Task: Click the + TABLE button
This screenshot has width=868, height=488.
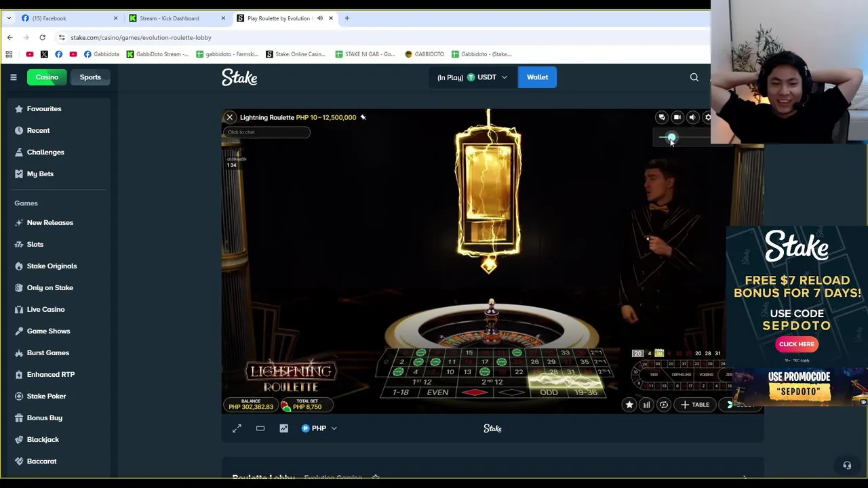Action: pos(695,405)
